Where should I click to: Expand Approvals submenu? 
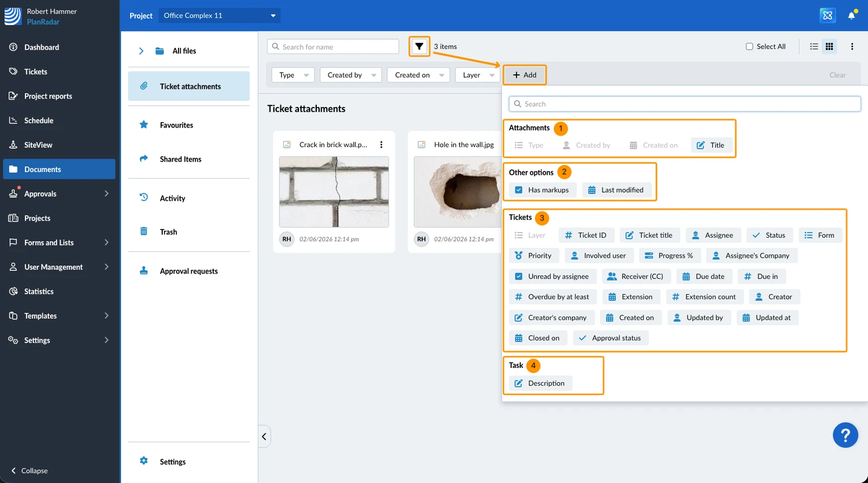click(x=106, y=194)
